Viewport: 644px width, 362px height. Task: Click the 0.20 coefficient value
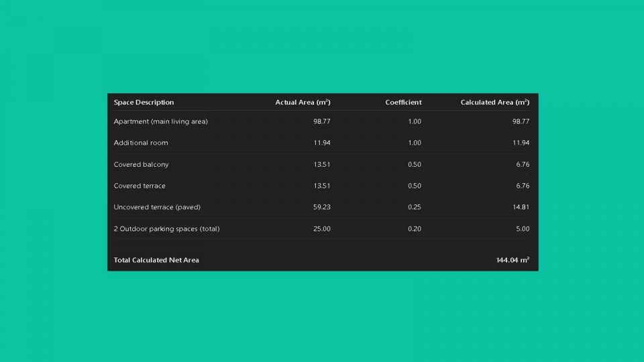pos(415,229)
